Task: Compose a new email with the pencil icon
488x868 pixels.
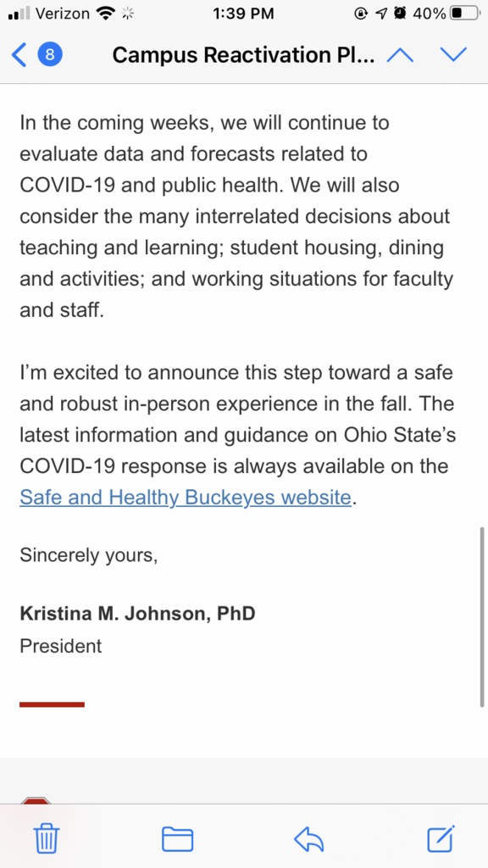Action: (x=441, y=838)
